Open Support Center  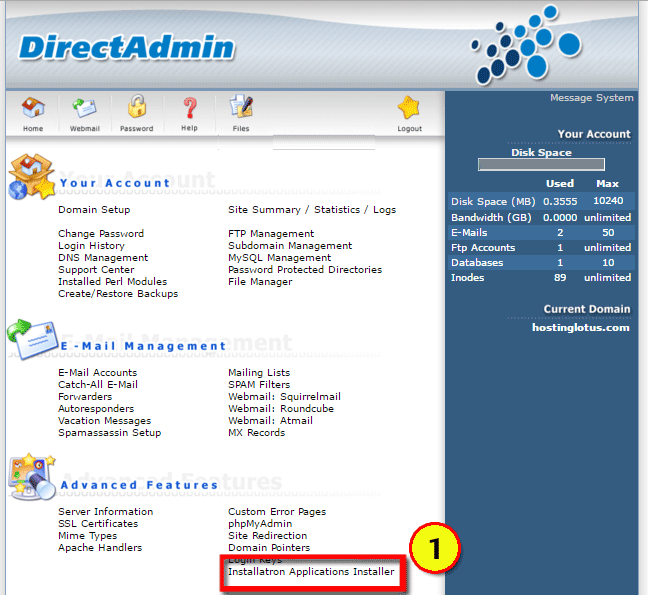click(x=96, y=270)
